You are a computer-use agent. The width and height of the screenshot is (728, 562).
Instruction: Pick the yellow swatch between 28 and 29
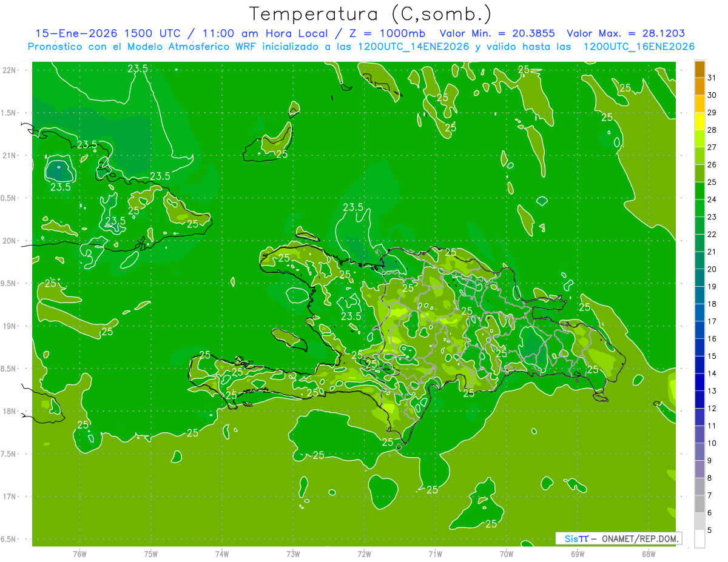point(699,121)
